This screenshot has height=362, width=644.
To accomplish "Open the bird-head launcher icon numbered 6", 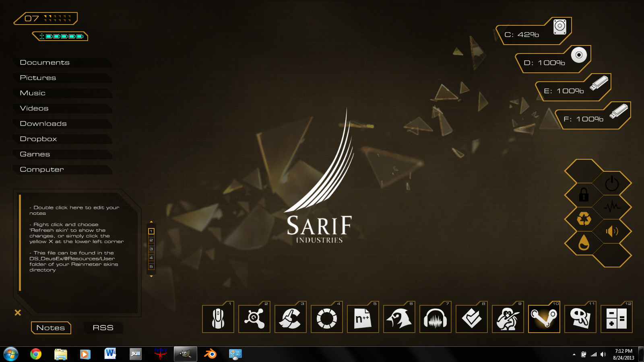I will (399, 319).
